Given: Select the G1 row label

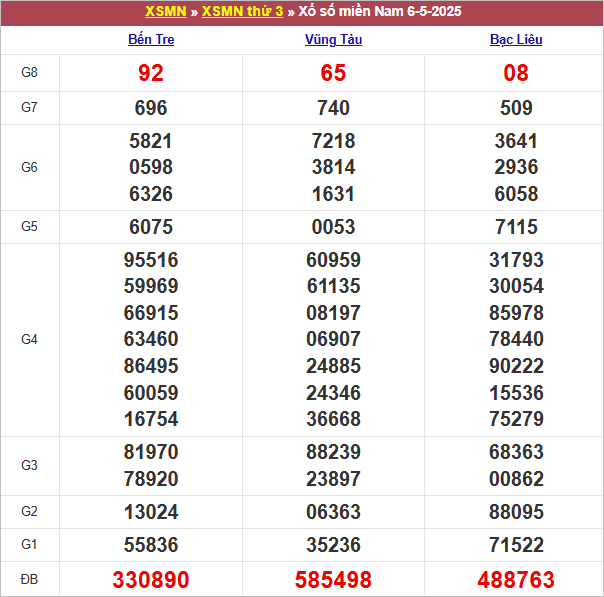Looking at the screenshot, I should (x=29, y=545).
